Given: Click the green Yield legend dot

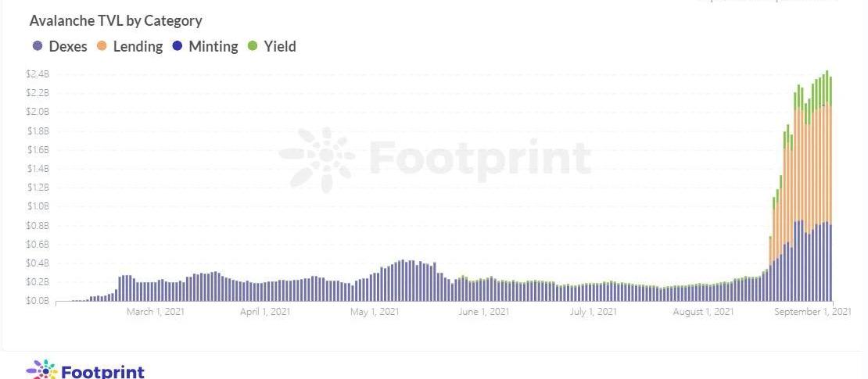Looking at the screenshot, I should click(x=253, y=46).
